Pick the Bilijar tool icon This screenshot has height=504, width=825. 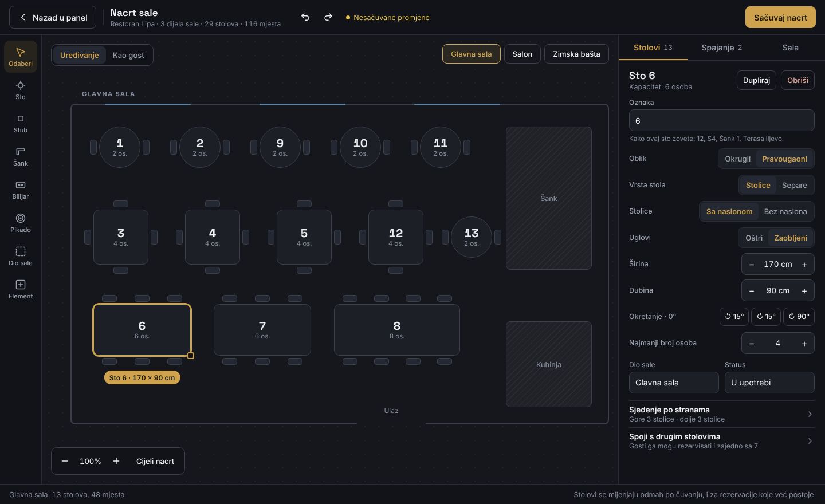21,190
